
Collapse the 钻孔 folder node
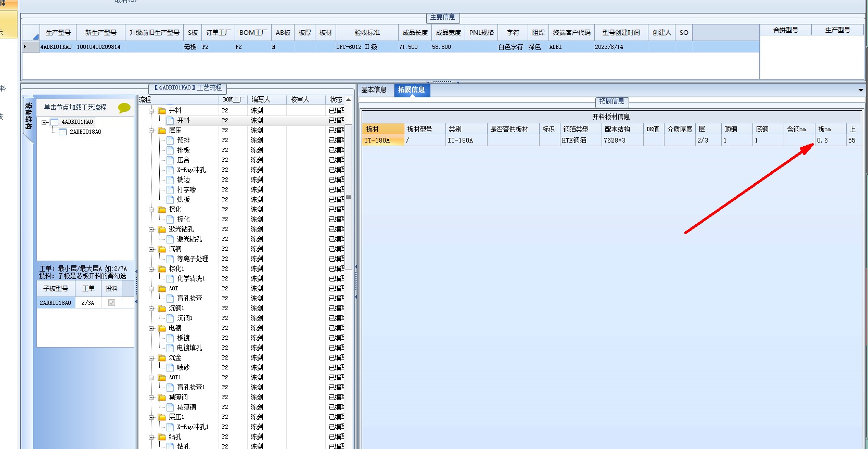(x=152, y=437)
